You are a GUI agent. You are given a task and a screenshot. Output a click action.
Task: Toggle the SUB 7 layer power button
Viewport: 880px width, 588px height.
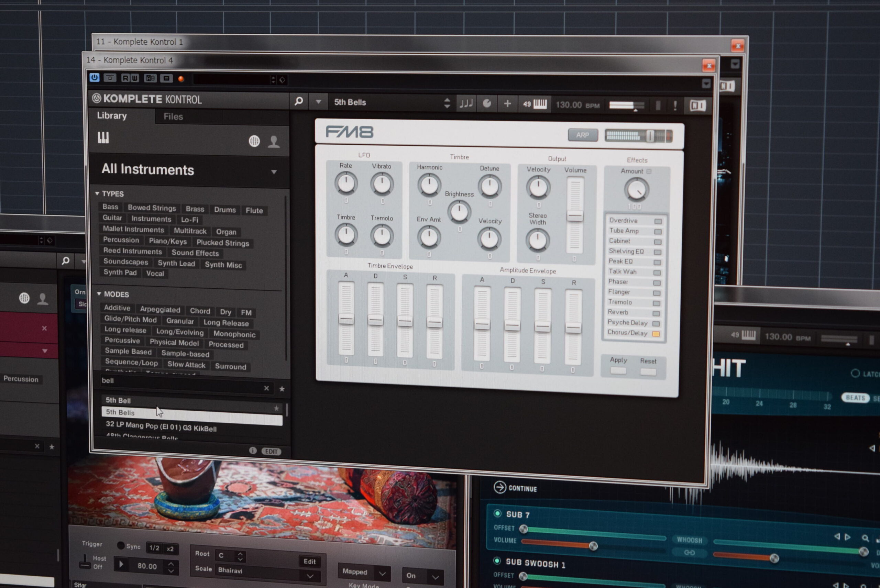pyautogui.click(x=497, y=513)
